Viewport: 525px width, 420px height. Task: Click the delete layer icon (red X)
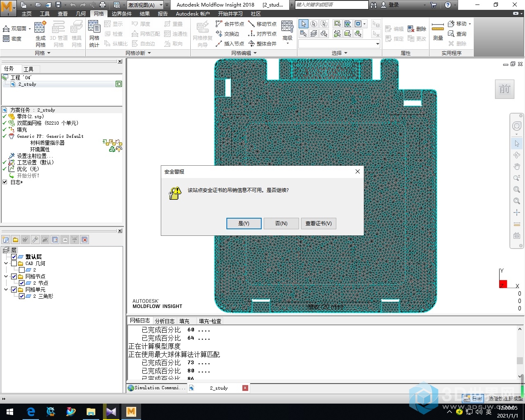(84, 240)
